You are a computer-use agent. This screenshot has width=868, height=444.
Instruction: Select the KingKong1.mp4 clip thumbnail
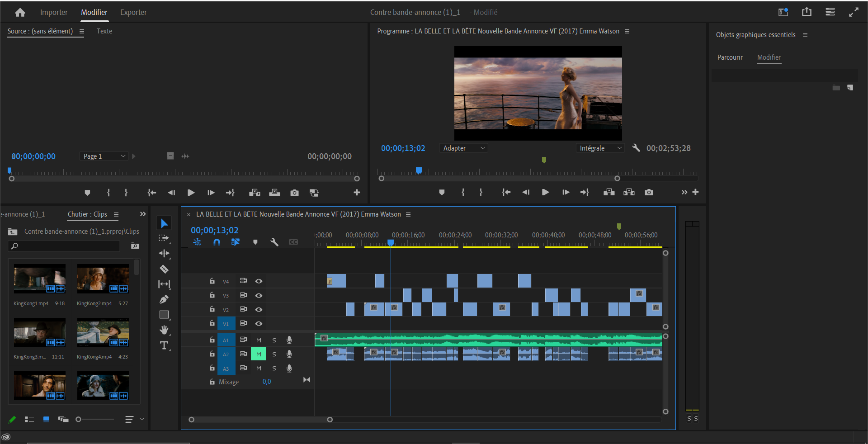tap(39, 279)
